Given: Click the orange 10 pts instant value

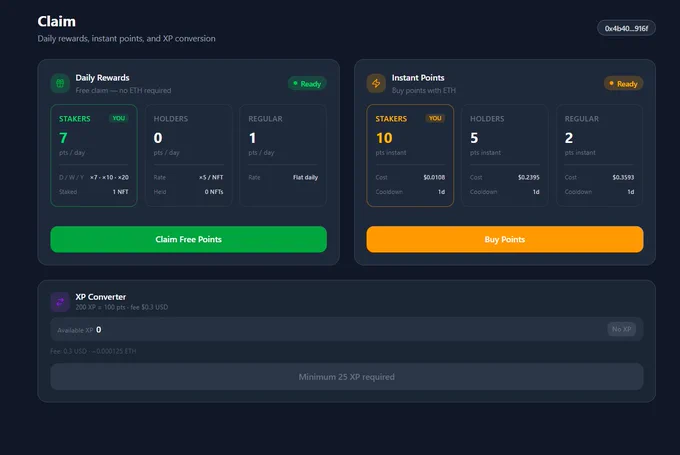Looking at the screenshot, I should click(384, 138).
